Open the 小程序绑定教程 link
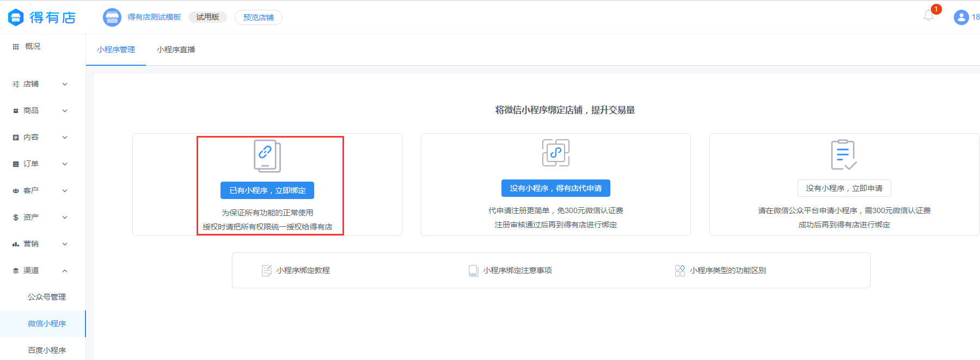 point(303,270)
